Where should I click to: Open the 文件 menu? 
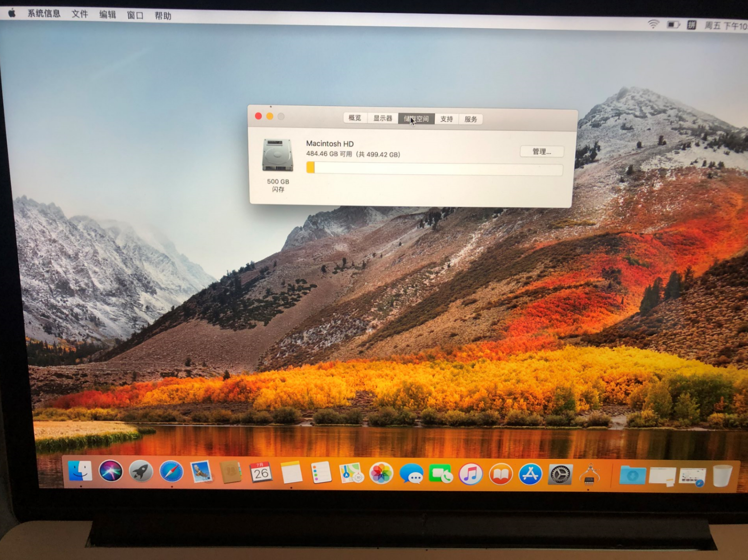(x=80, y=14)
